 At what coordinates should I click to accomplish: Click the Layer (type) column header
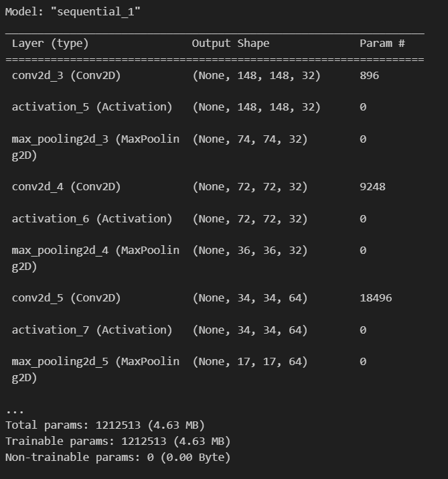50,44
